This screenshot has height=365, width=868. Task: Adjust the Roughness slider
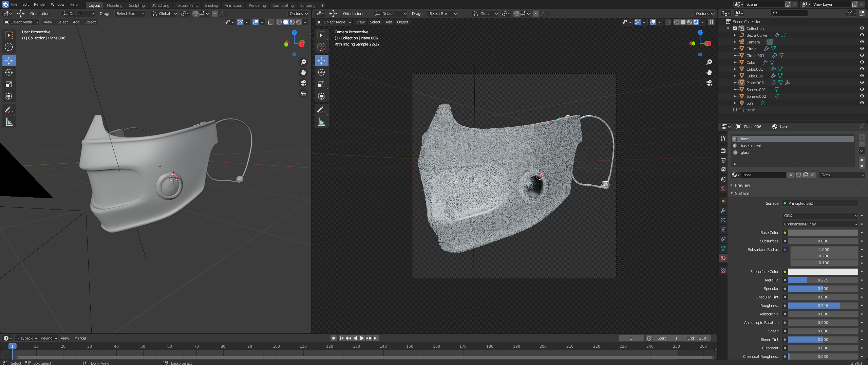click(x=823, y=306)
